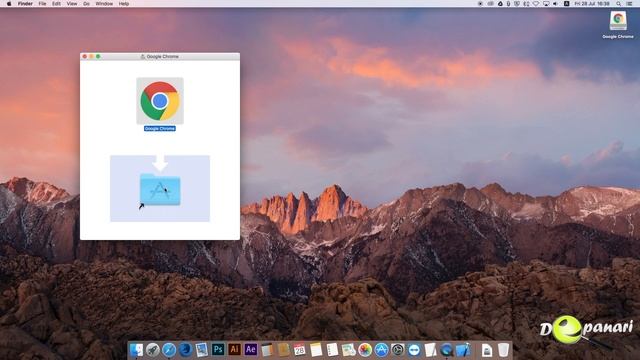This screenshot has height=360, width=640.
Task: Open Spotlight search in menu bar
Action: tap(619, 4)
